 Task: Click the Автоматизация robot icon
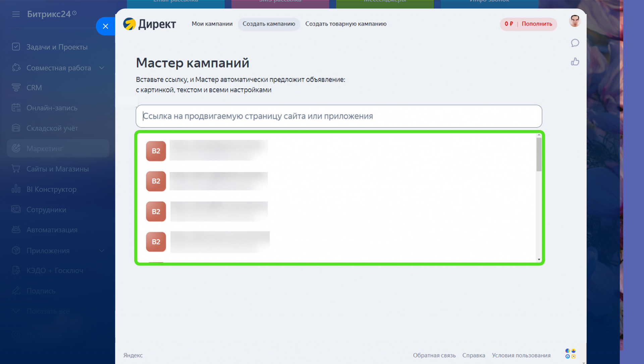pyautogui.click(x=16, y=230)
